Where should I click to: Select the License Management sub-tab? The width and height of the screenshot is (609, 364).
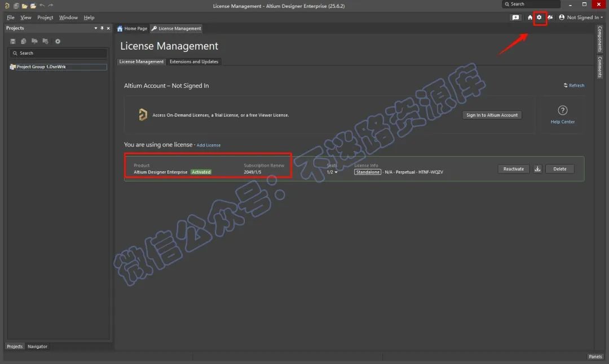tap(142, 61)
